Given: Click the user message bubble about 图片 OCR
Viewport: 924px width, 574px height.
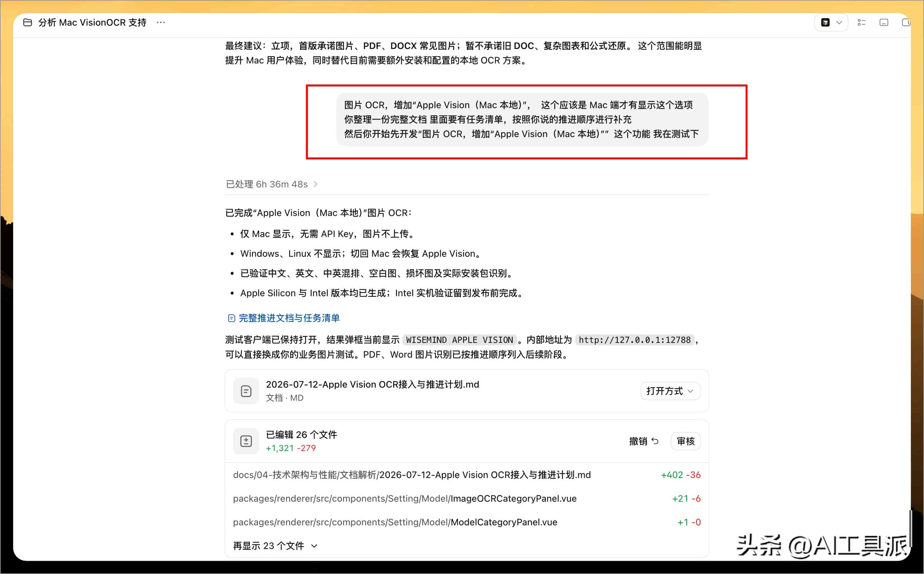Looking at the screenshot, I should pos(522,119).
